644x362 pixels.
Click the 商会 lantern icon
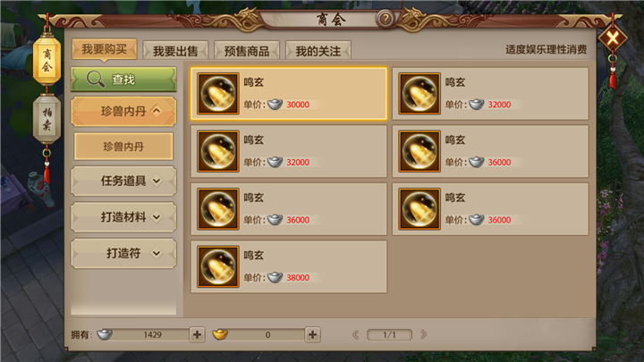tap(47, 61)
